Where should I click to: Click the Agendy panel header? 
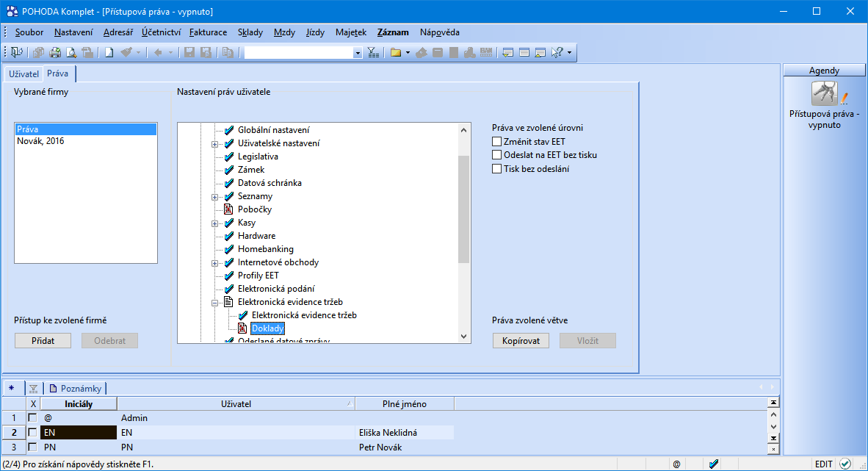[824, 71]
